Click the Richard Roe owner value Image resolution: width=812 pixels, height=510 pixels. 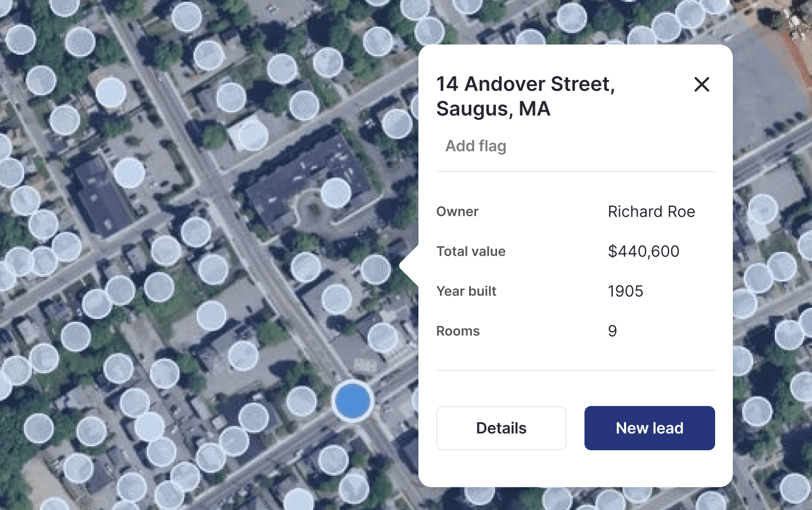[651, 212]
